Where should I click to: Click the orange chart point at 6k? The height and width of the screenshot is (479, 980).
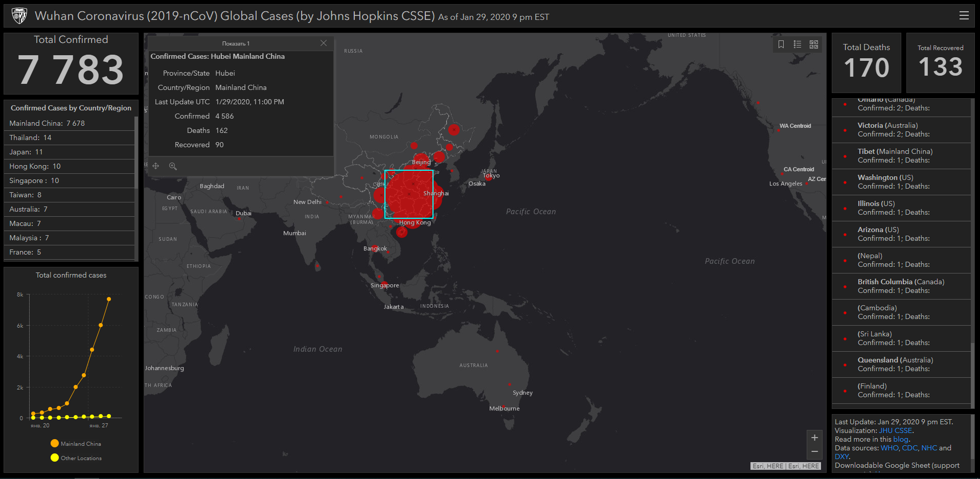tap(101, 325)
